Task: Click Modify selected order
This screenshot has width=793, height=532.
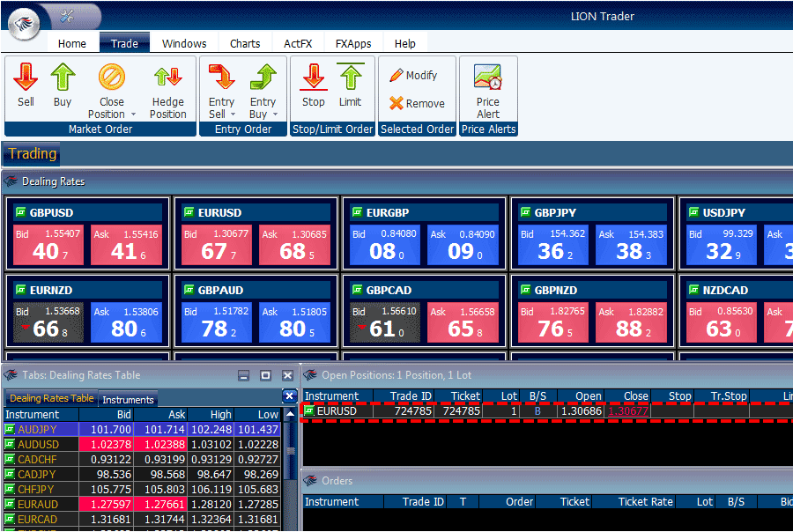Action: [414, 76]
